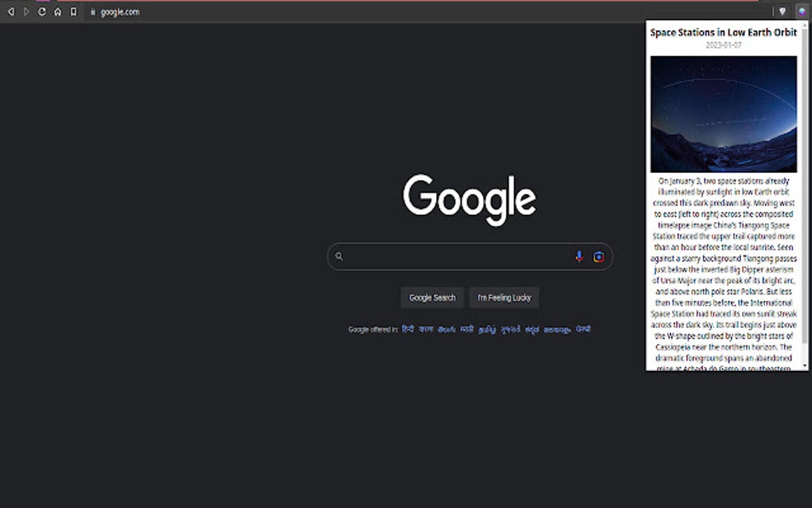
Task: Click the magnifying glass in the search box
Action: [338, 256]
